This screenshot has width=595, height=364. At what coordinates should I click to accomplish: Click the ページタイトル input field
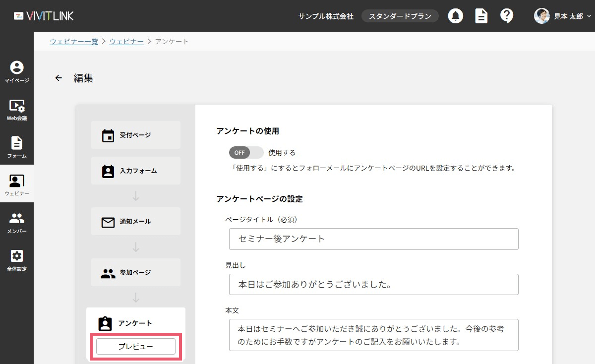pyautogui.click(x=374, y=239)
